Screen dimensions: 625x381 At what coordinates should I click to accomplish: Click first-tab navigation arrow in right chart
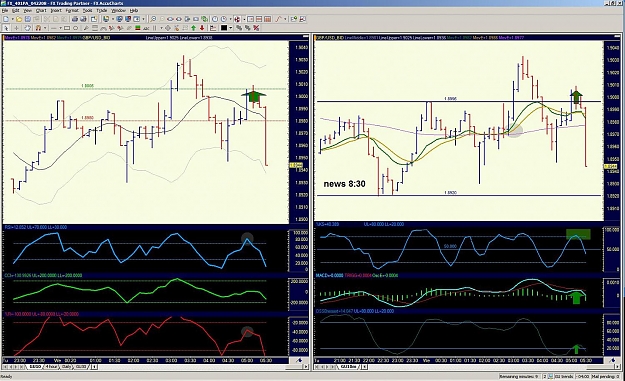[317, 367]
